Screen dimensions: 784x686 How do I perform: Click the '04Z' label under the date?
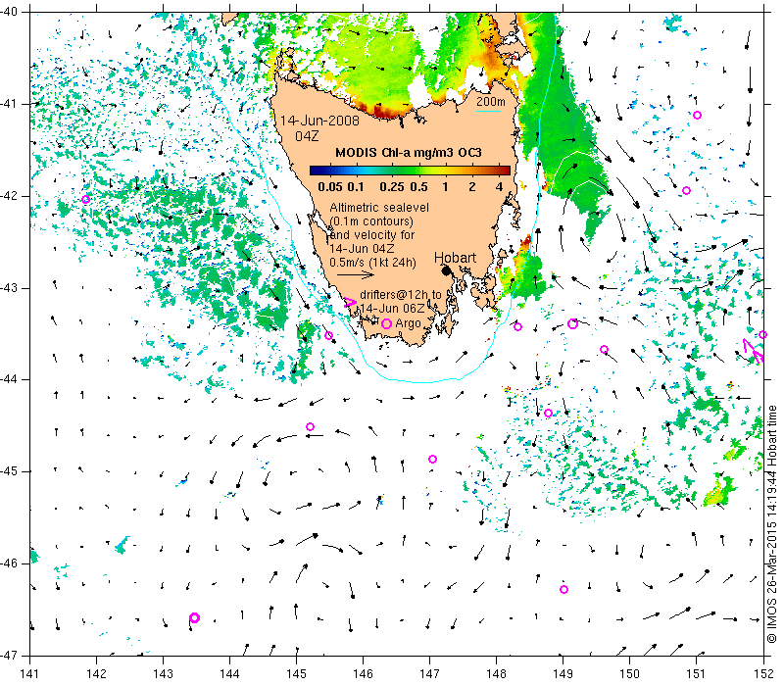coord(307,136)
